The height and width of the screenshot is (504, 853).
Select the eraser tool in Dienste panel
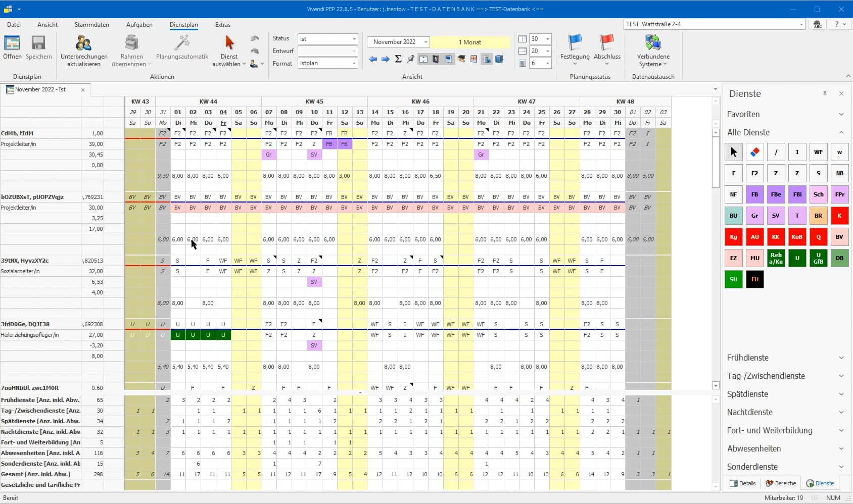tap(754, 152)
